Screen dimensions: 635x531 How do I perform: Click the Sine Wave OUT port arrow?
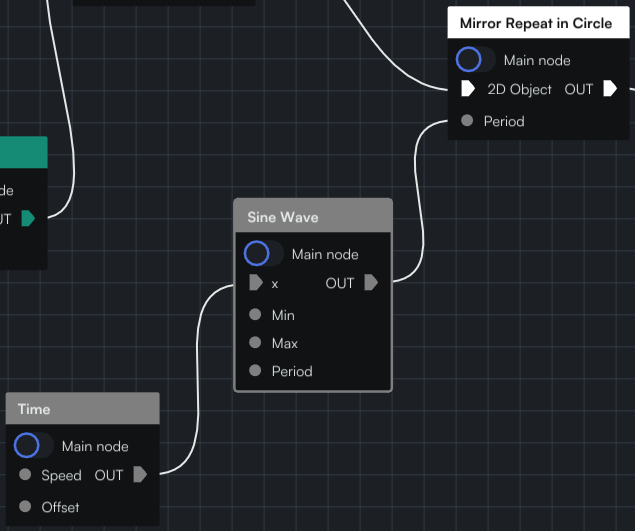click(x=371, y=282)
